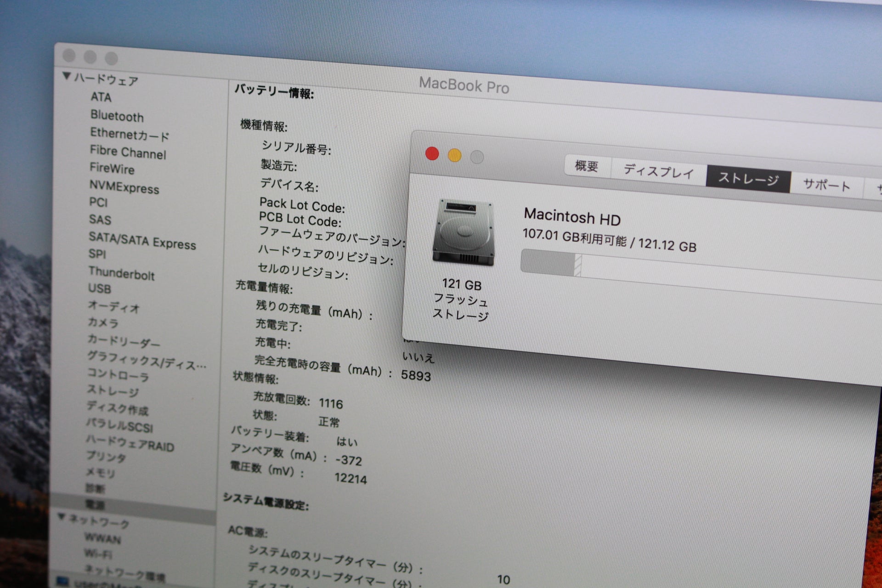Image resolution: width=882 pixels, height=588 pixels.
Task: Select オーディオ in sidebar
Action: click(x=113, y=306)
